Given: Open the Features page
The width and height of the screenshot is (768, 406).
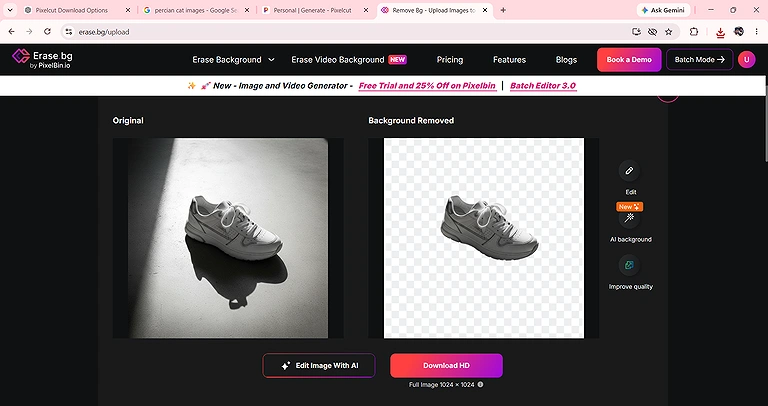Looking at the screenshot, I should click(509, 60).
